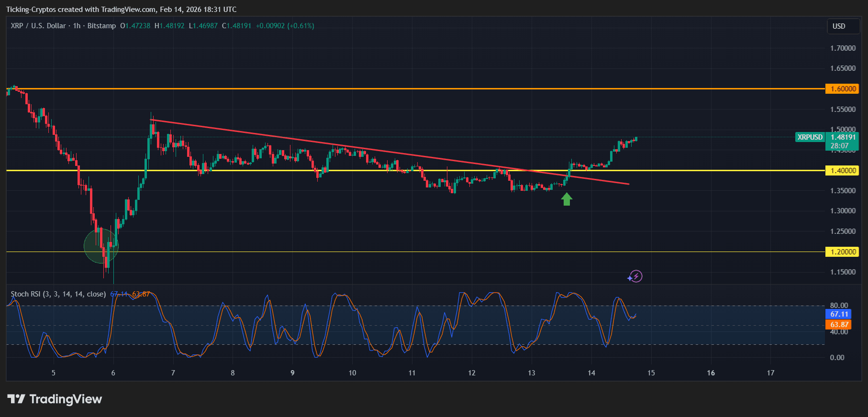
Task: Click the green up arrow breakout marker
Action: [x=567, y=199]
